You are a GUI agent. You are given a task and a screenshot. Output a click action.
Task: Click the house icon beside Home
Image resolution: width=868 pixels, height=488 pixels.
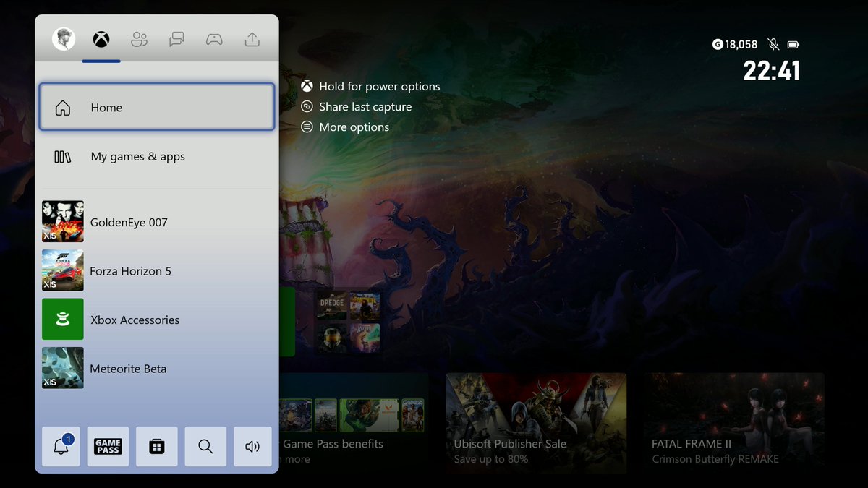[63, 108]
